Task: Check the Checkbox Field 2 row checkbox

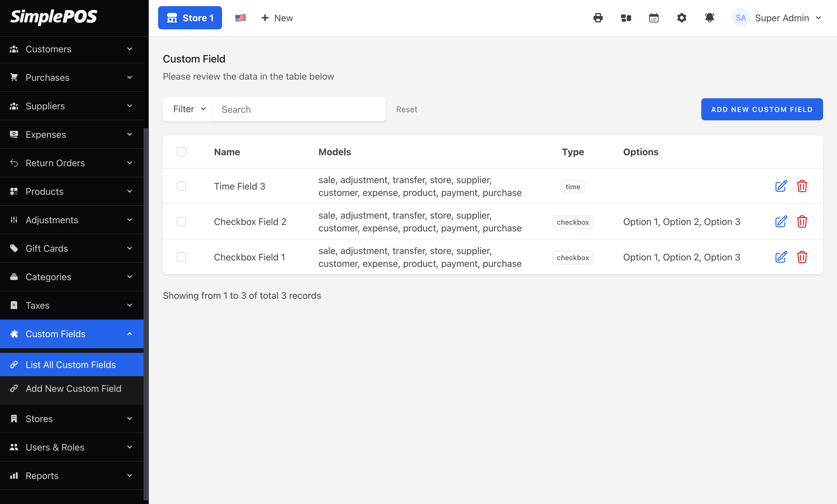Action: (181, 221)
